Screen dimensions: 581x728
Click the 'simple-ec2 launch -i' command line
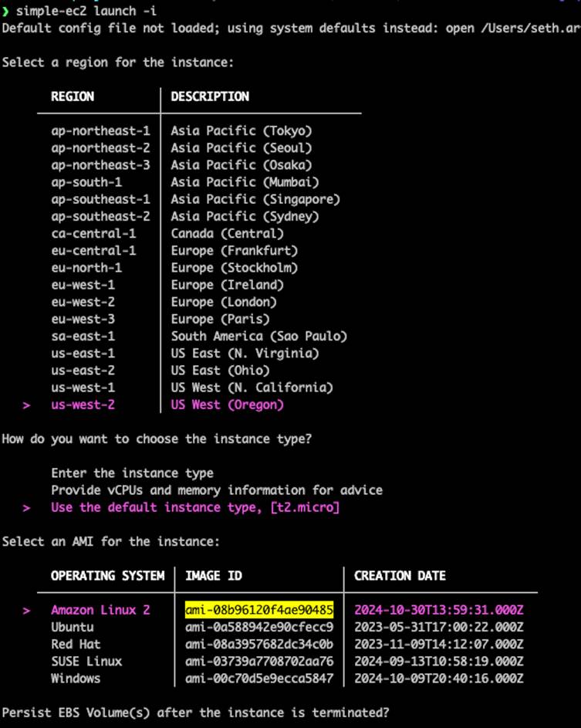(86, 11)
